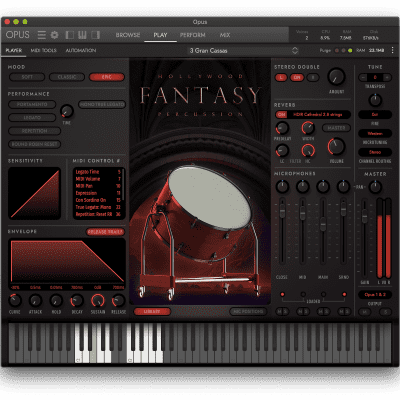Toggle the keyboard display icon in toolbar
This screenshot has height=400, width=400.
click(x=82, y=35)
